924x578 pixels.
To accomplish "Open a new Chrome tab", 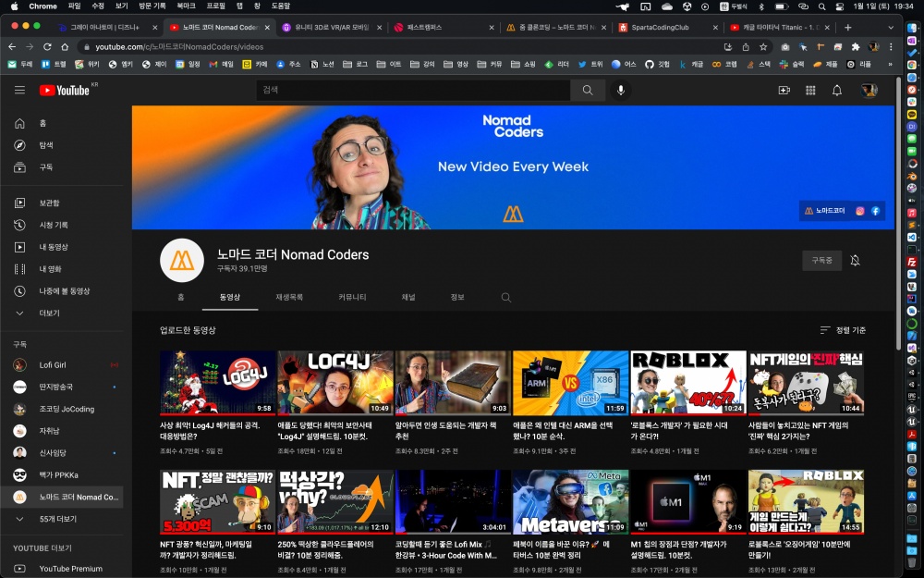I will pos(847,27).
